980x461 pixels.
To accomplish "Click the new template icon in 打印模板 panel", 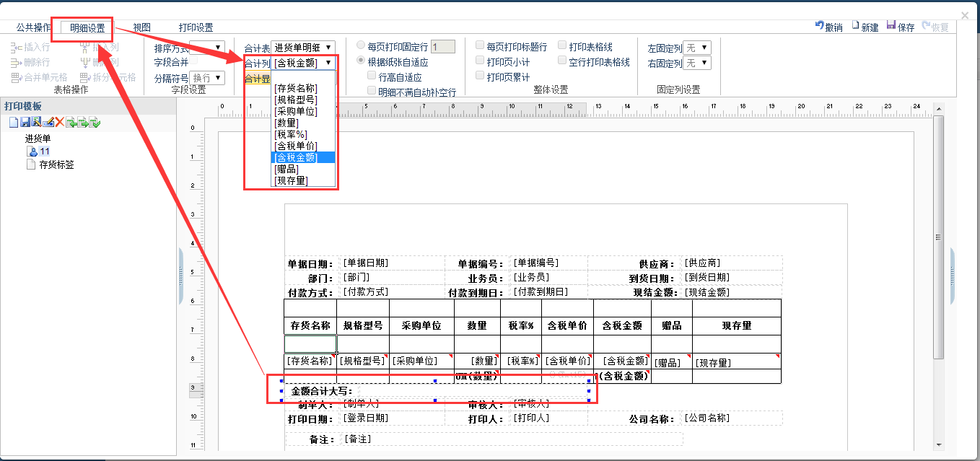I will [13, 123].
